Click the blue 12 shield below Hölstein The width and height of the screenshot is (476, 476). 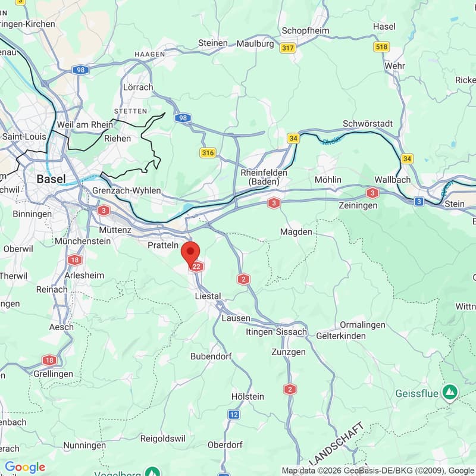[x=234, y=414]
